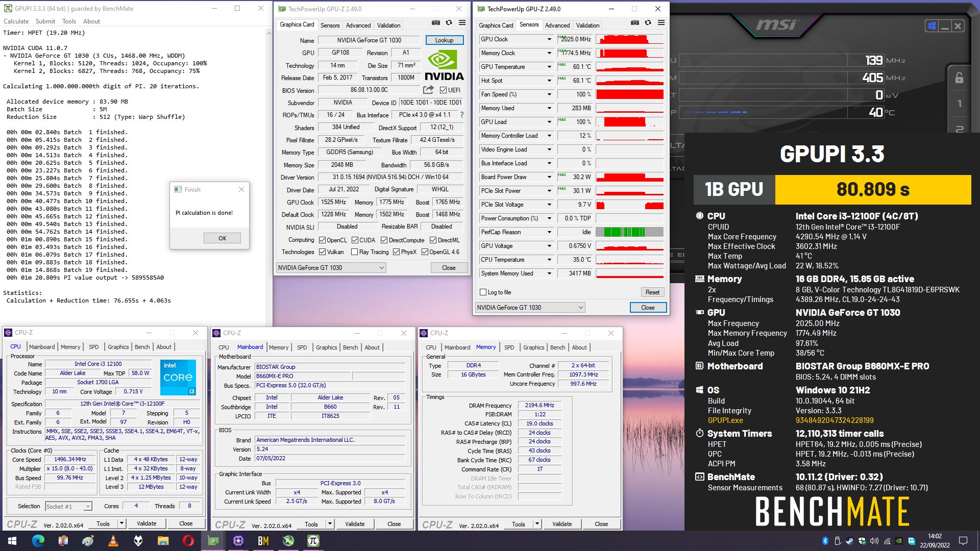
Task: Switch to Validation tab in GPU-Z Graphics Card window
Action: click(388, 25)
